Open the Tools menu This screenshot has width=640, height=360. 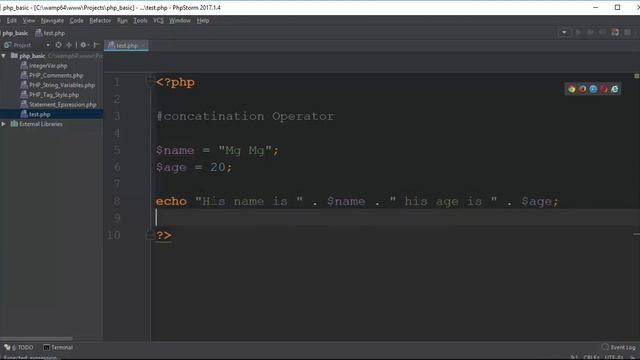(x=140, y=20)
